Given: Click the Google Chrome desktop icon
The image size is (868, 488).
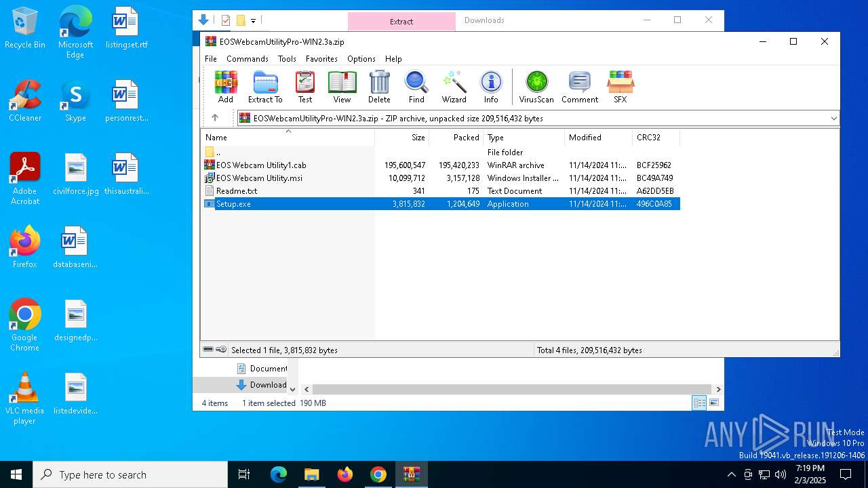Looking at the screenshot, I should coord(25,325).
